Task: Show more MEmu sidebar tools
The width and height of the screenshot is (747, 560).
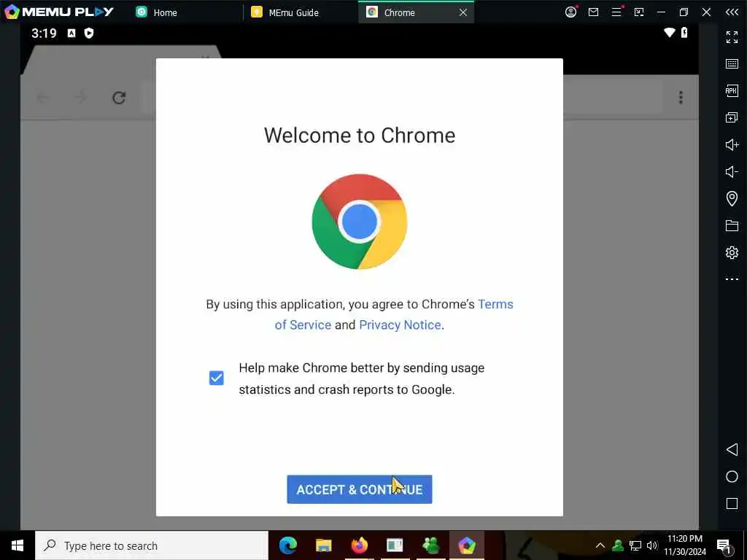Action: pyautogui.click(x=732, y=279)
